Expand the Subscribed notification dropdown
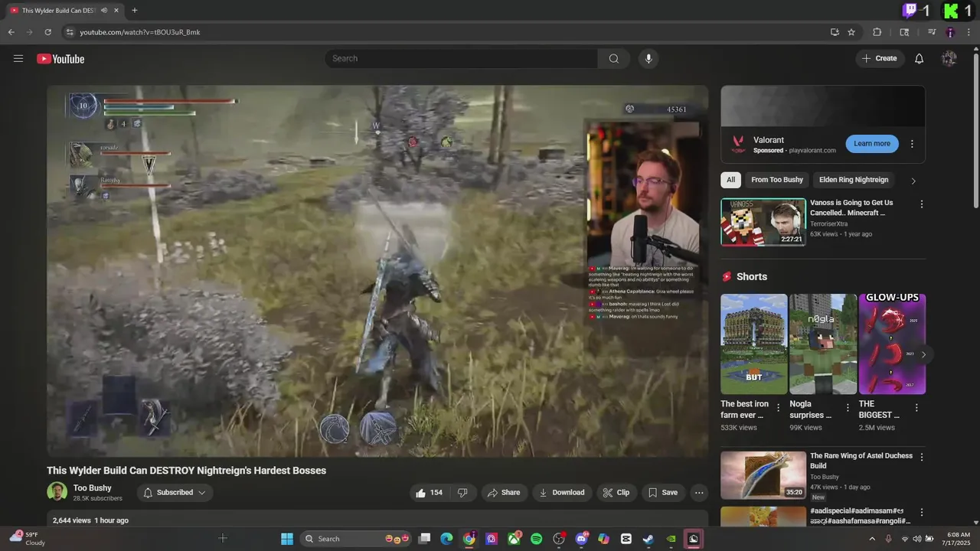 click(175, 493)
